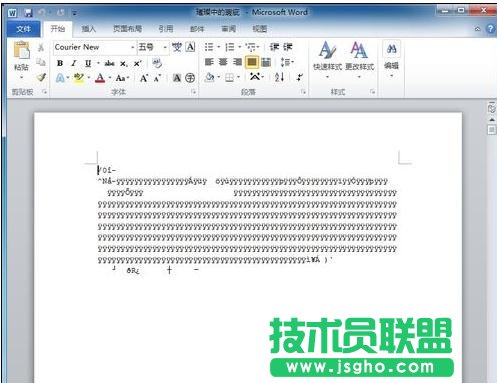The height and width of the screenshot is (383, 497).
Task: Open the bullet list dropdown arrow
Action: pos(219,47)
